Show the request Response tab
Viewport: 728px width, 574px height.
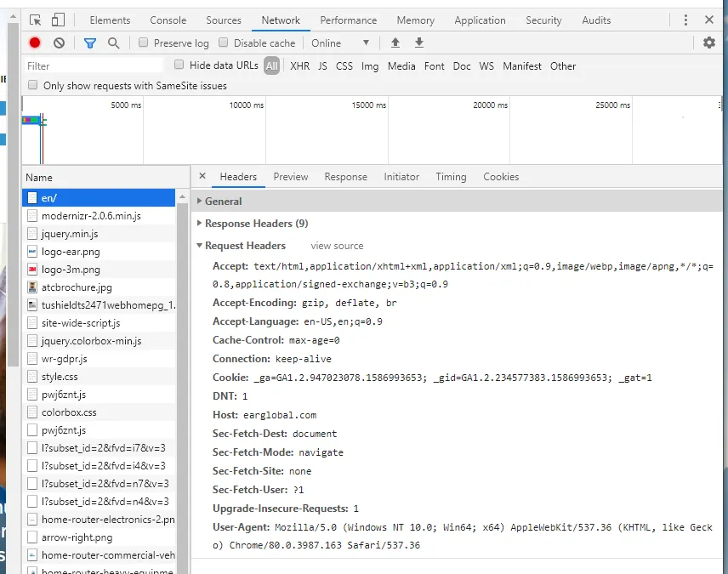[x=345, y=177]
